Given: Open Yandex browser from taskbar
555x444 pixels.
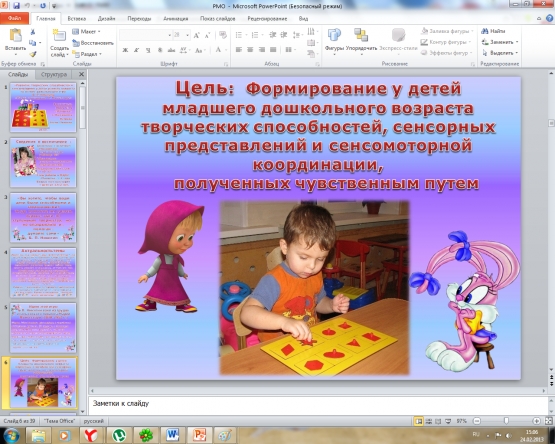Looking at the screenshot, I should click(x=91, y=435).
